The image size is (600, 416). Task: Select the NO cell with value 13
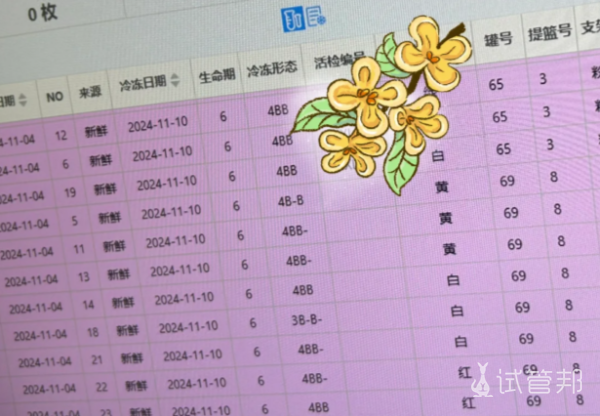84,276
